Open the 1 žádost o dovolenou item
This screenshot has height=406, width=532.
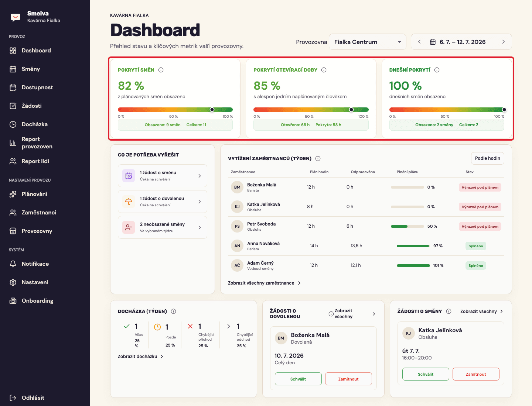pyautogui.click(x=163, y=202)
